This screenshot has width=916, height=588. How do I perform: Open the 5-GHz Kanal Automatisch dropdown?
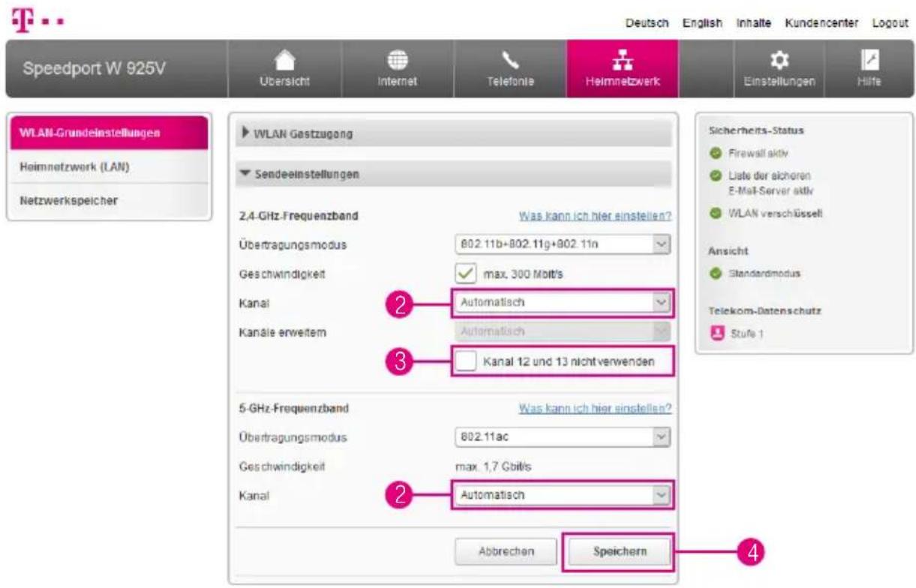coord(561,495)
